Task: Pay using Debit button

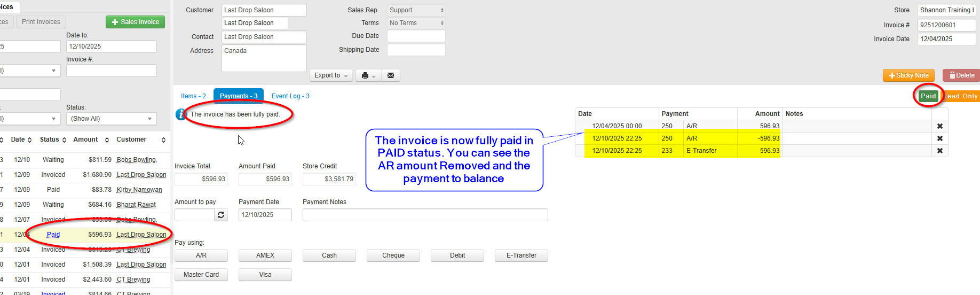Action: pos(457,255)
